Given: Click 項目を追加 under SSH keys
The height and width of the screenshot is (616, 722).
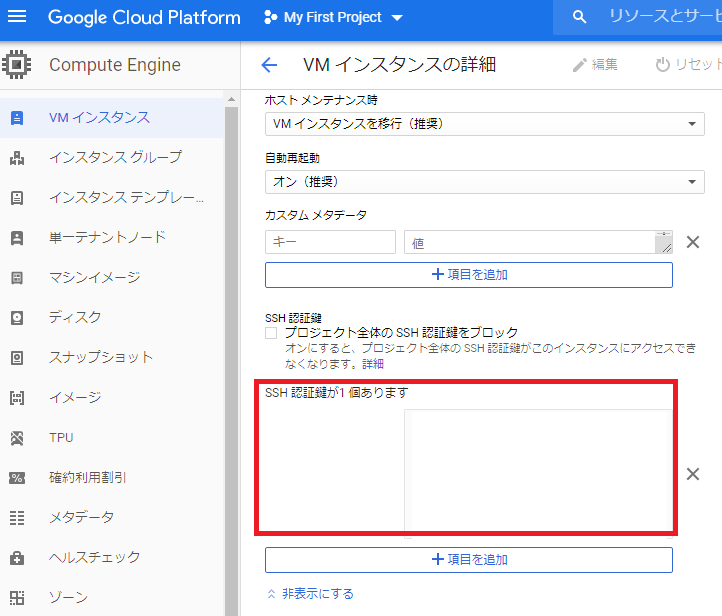Looking at the screenshot, I should click(x=469, y=560).
